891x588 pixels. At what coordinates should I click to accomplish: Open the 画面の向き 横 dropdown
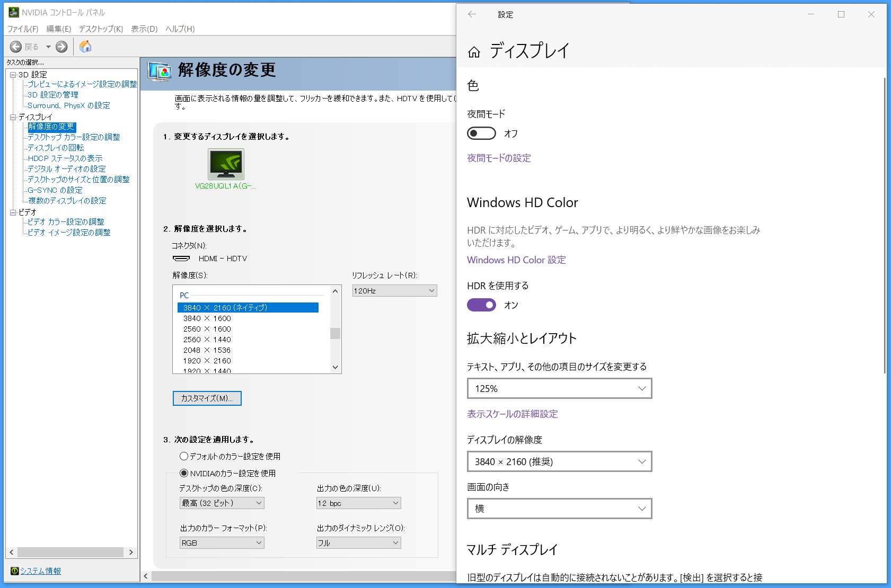click(x=560, y=509)
